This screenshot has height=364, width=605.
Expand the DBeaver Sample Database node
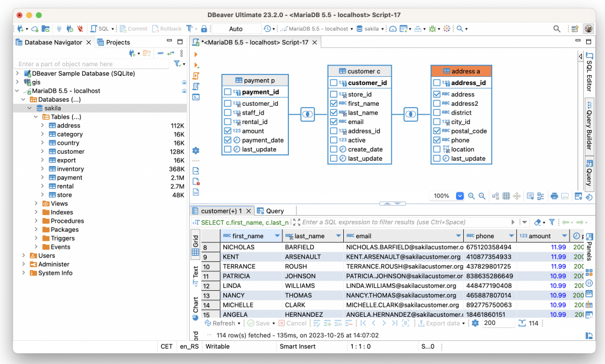click(17, 73)
